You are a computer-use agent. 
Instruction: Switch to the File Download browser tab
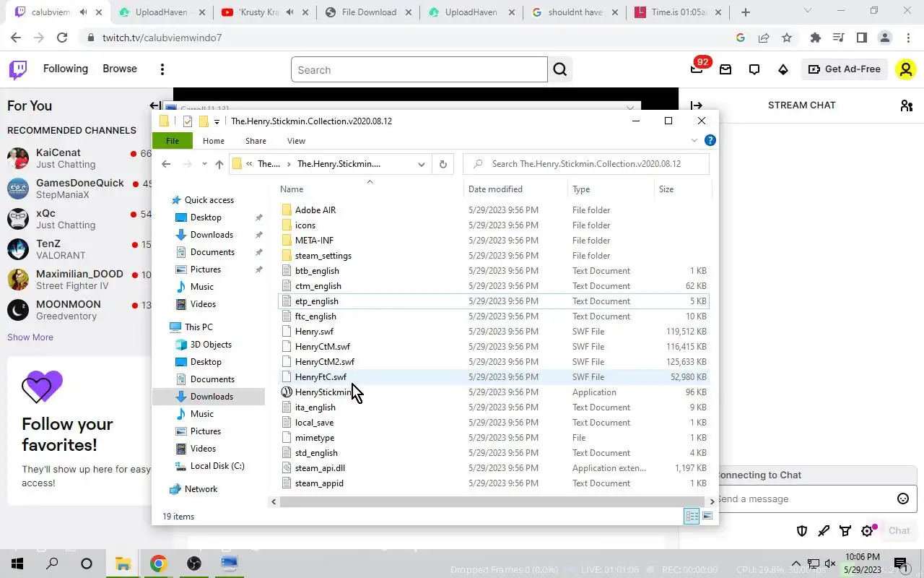(368, 12)
